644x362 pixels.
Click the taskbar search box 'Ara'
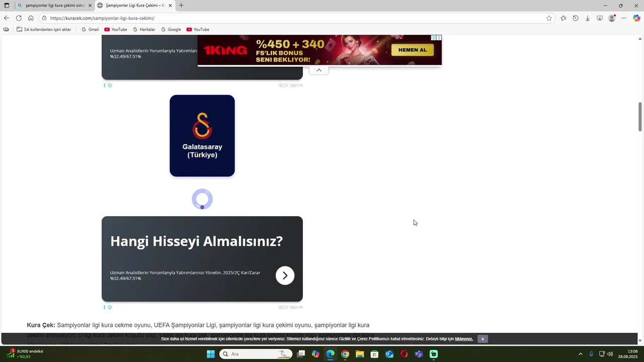tap(256, 354)
